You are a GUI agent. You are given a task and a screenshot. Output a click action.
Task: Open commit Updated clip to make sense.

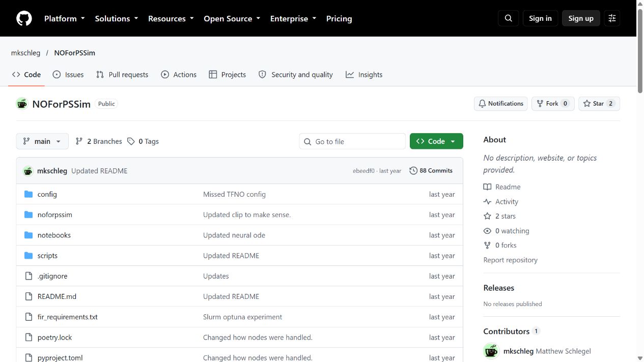[247, 215]
